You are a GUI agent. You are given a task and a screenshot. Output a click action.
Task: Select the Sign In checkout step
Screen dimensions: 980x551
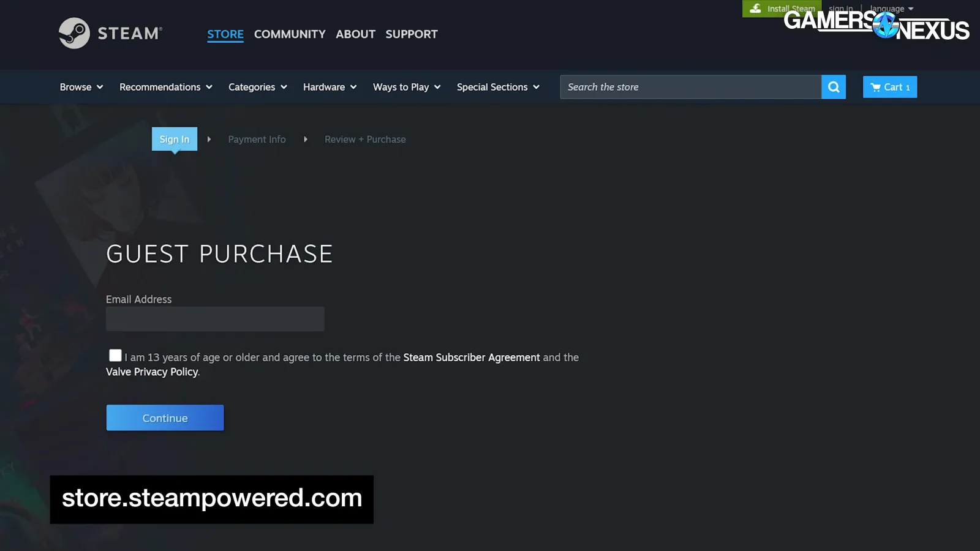(x=175, y=139)
